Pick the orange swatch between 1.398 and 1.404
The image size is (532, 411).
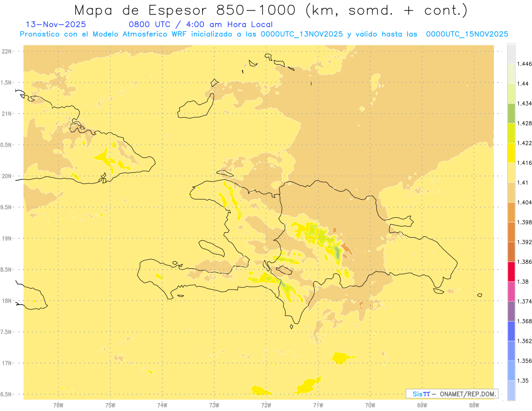pos(511,212)
